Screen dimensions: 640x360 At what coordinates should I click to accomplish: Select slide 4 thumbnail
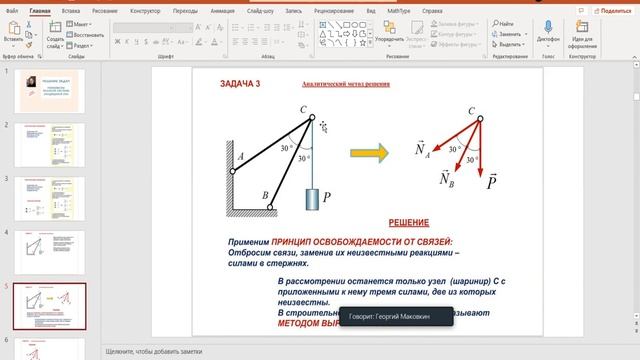49,252
